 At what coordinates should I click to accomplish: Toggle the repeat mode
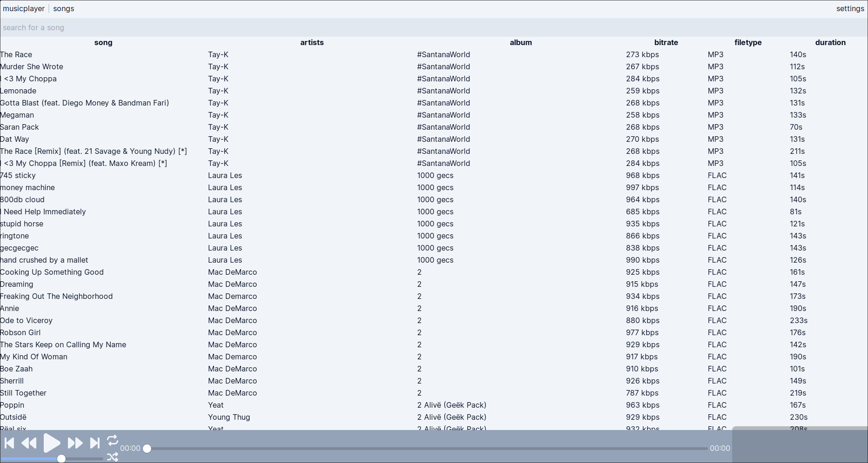point(113,440)
